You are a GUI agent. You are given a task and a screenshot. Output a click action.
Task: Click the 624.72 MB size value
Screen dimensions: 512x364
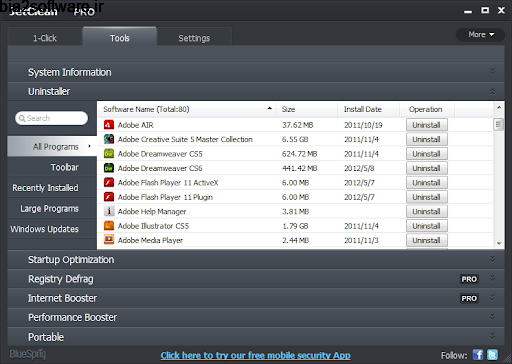click(x=299, y=154)
